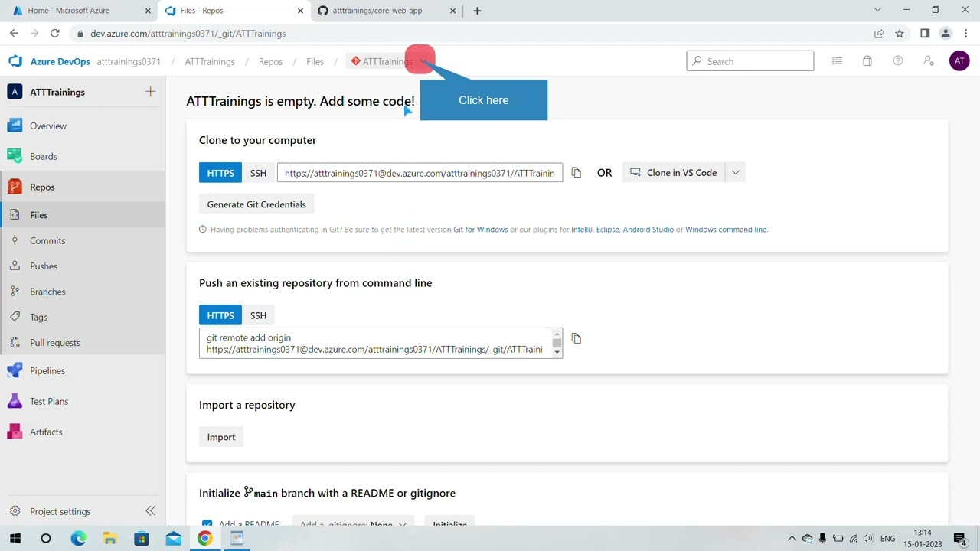Open the IntelliJ plugin link
The image size is (980, 551).
coord(582,230)
